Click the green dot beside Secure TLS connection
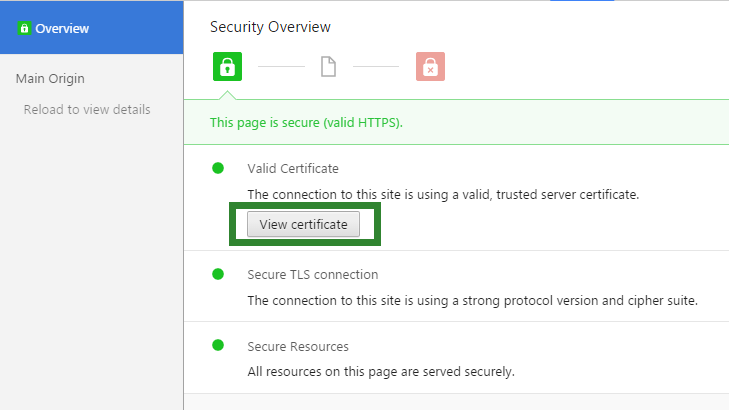Image resolution: width=729 pixels, height=410 pixels. coord(218,274)
